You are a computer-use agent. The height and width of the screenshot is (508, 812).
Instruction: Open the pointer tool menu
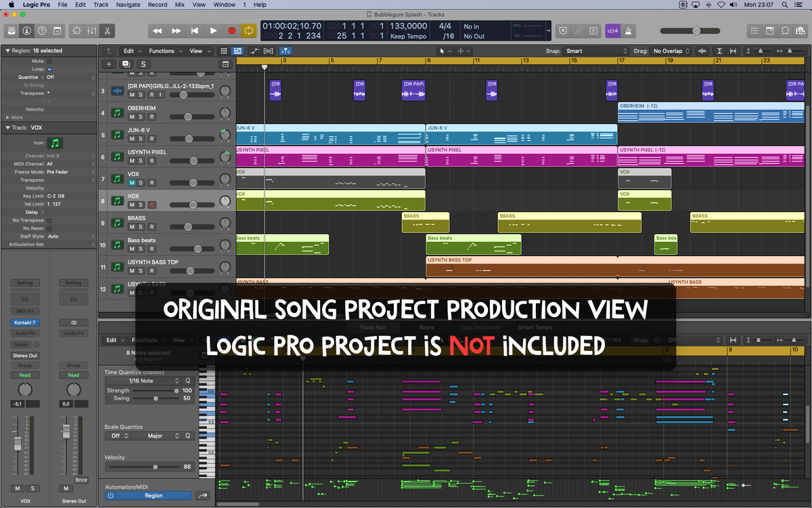(444, 51)
